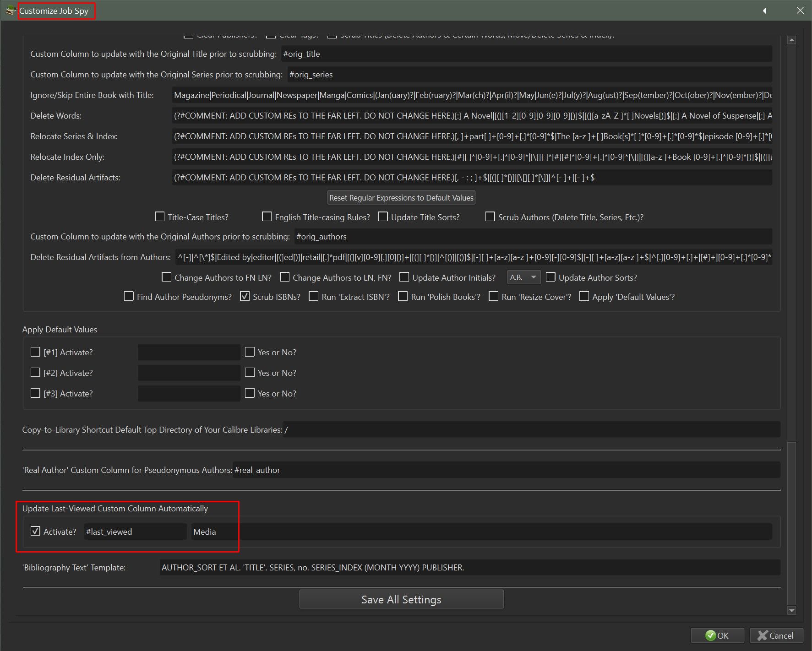The width and height of the screenshot is (812, 651).
Task: Enable Scrub Authors checkbox
Action: click(490, 217)
